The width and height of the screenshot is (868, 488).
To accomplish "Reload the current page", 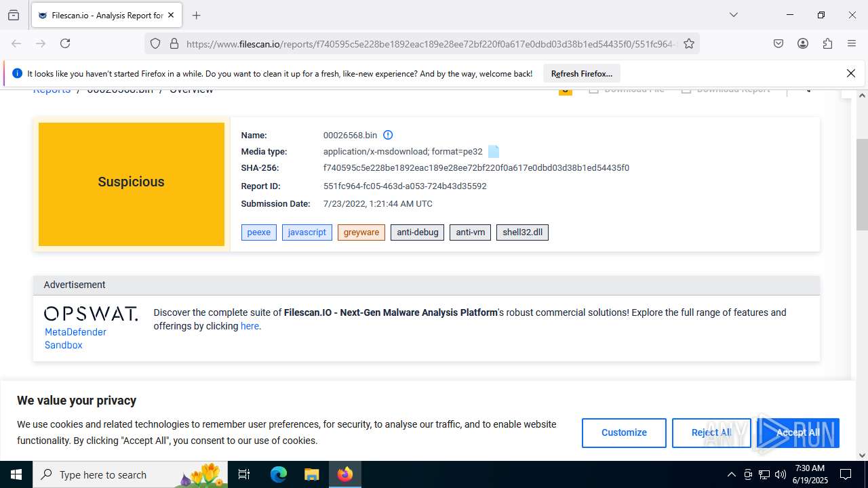I will (x=65, y=43).
